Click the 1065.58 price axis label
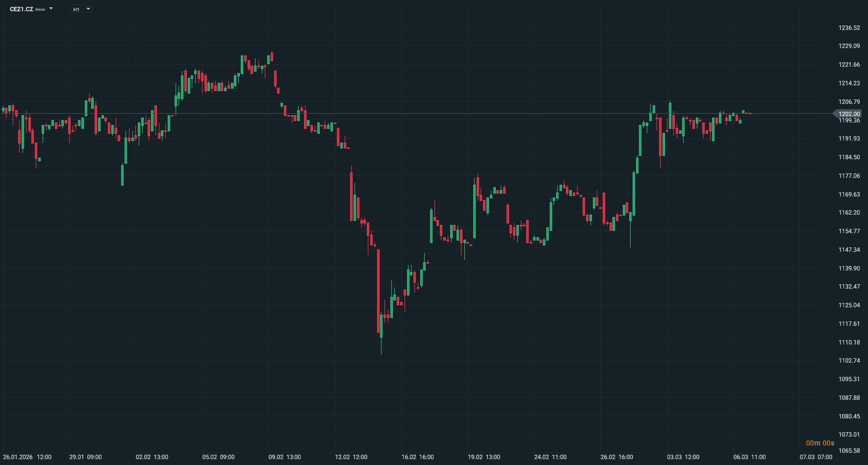The width and height of the screenshot is (868, 465). (849, 451)
